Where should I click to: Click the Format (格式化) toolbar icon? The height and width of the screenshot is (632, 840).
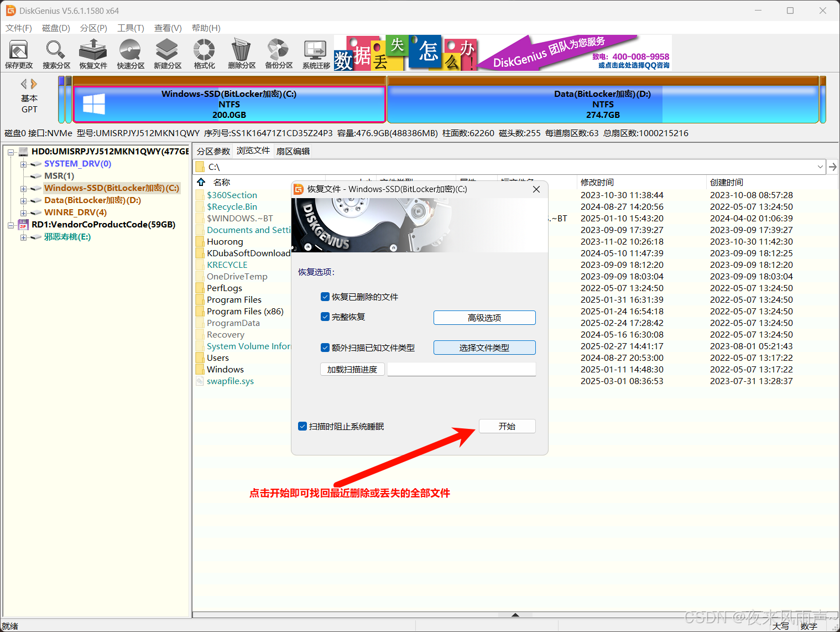204,54
